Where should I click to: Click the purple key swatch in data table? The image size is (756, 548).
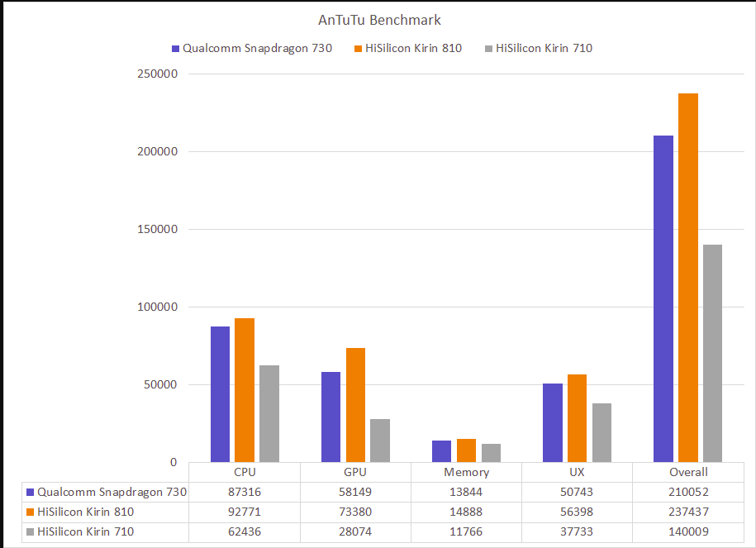click(31, 492)
